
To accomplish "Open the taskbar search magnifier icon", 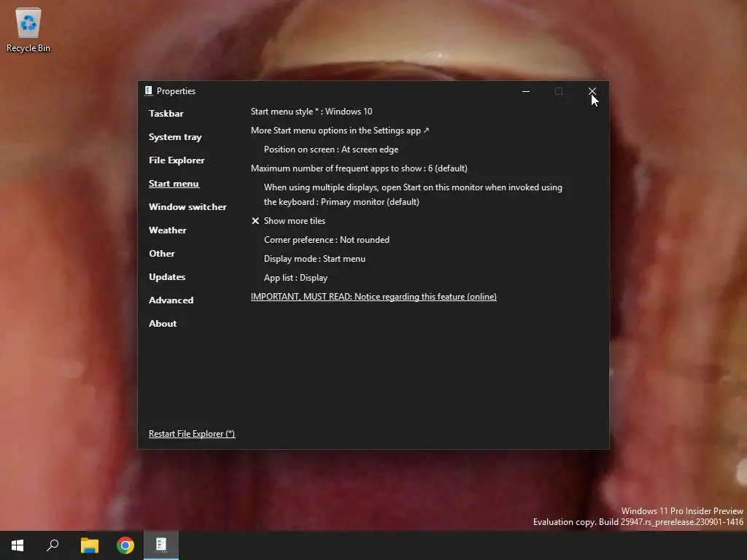I will (x=53, y=545).
